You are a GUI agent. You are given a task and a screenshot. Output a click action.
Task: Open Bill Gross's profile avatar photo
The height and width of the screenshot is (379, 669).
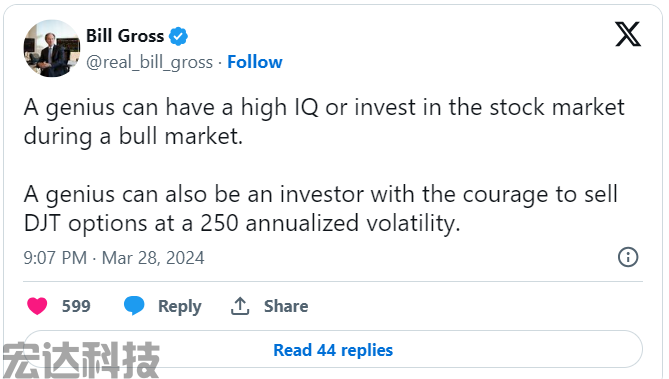click(x=52, y=48)
